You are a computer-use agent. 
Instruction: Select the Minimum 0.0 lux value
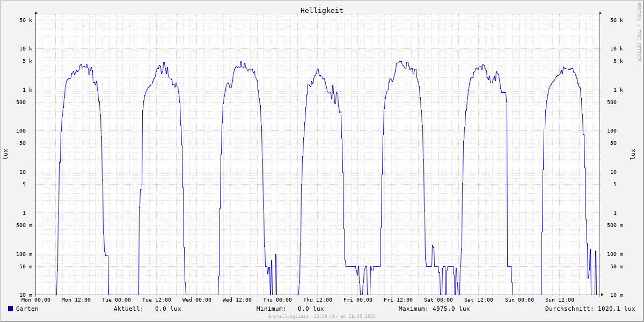311,309
